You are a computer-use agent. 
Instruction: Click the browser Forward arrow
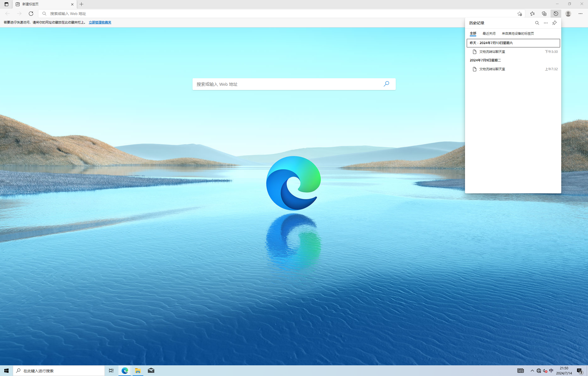pyautogui.click(x=19, y=14)
